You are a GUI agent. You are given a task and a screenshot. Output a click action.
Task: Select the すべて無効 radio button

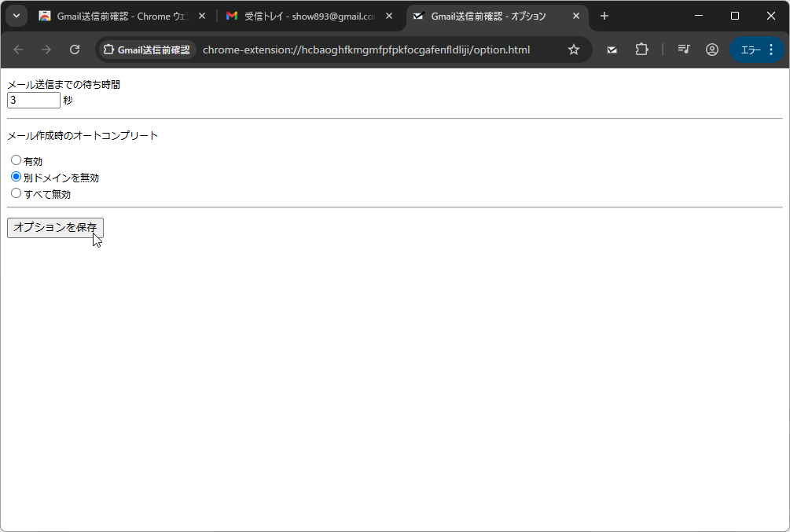pyautogui.click(x=16, y=193)
